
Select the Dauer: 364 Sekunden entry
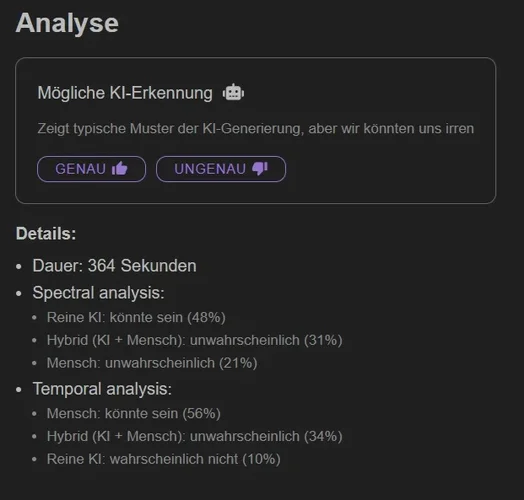tap(115, 266)
